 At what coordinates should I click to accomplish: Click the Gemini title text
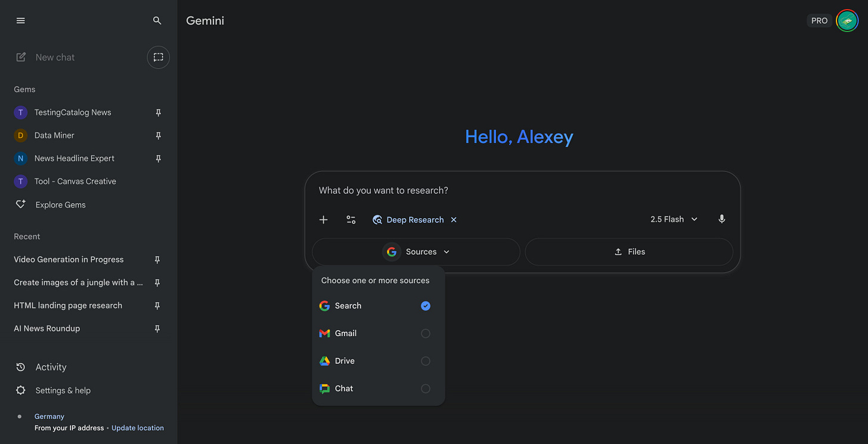tap(205, 21)
